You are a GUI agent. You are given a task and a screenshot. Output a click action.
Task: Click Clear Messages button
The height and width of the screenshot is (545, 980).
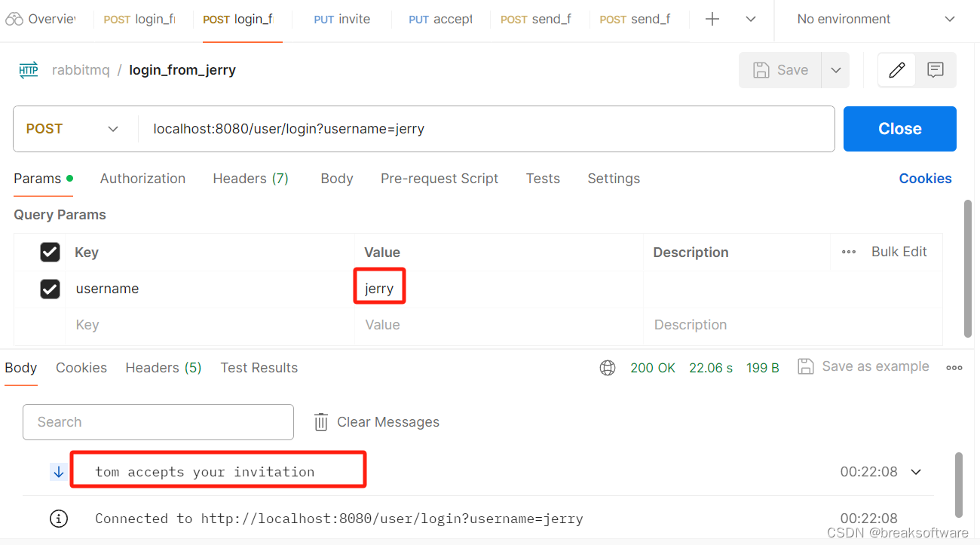point(377,422)
